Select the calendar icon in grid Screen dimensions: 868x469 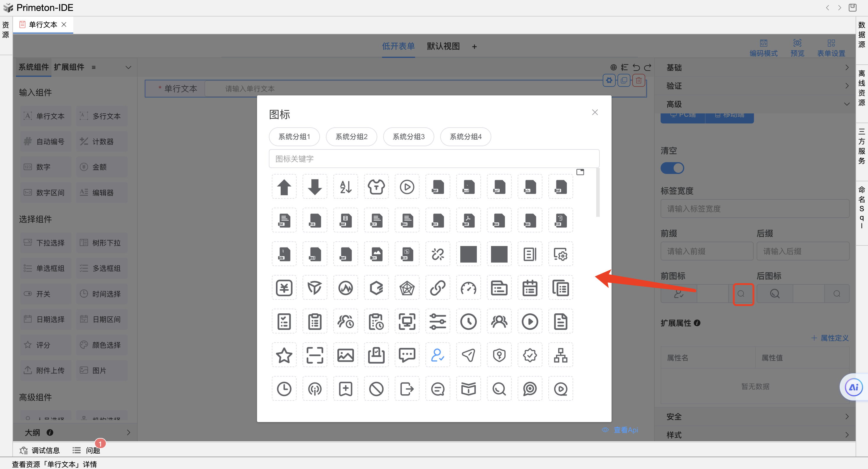click(529, 288)
